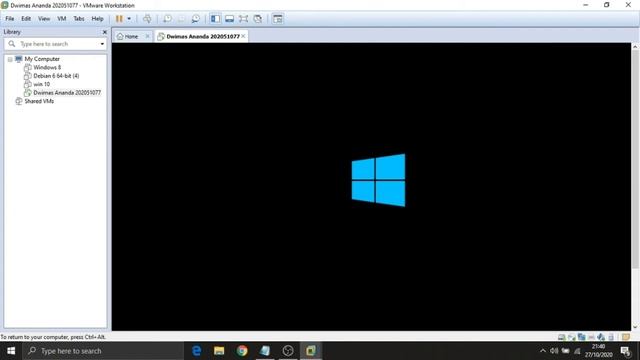Open the Help menu
This screenshot has width=640, height=360.
pyautogui.click(x=97, y=19)
